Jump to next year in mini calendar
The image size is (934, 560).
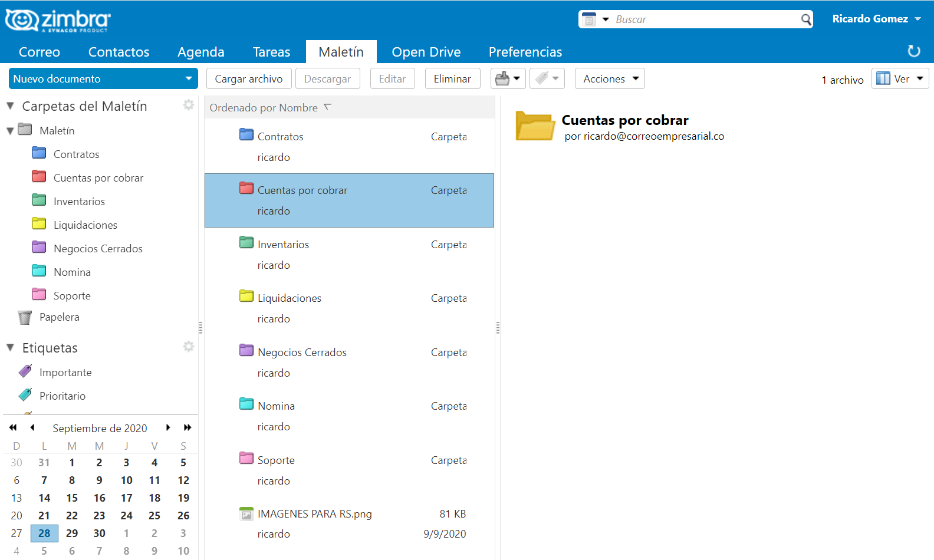tap(188, 427)
